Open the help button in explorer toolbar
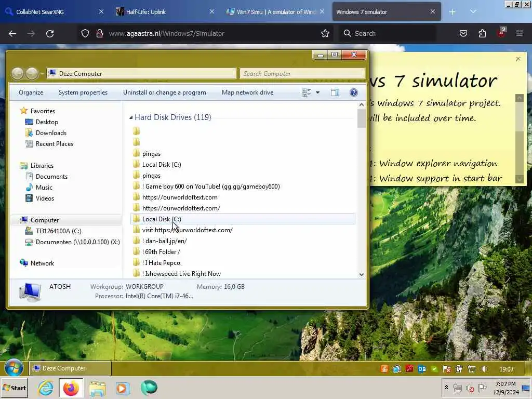 pyautogui.click(x=353, y=92)
